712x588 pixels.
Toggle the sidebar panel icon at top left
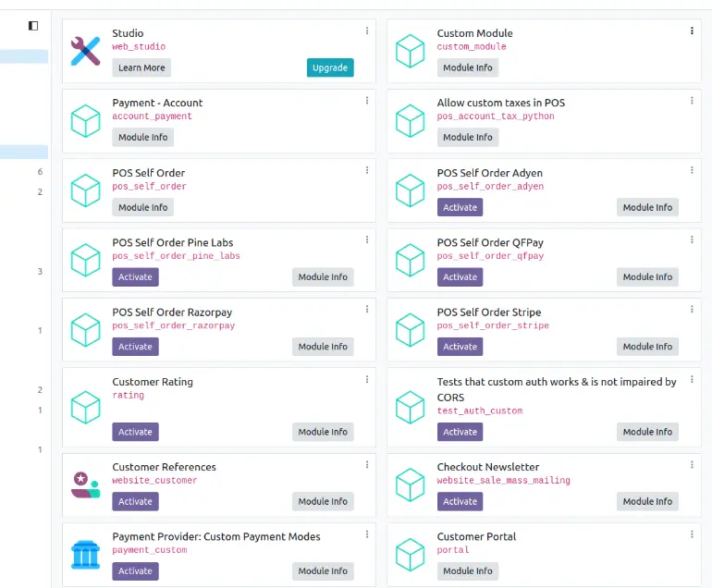(33, 26)
